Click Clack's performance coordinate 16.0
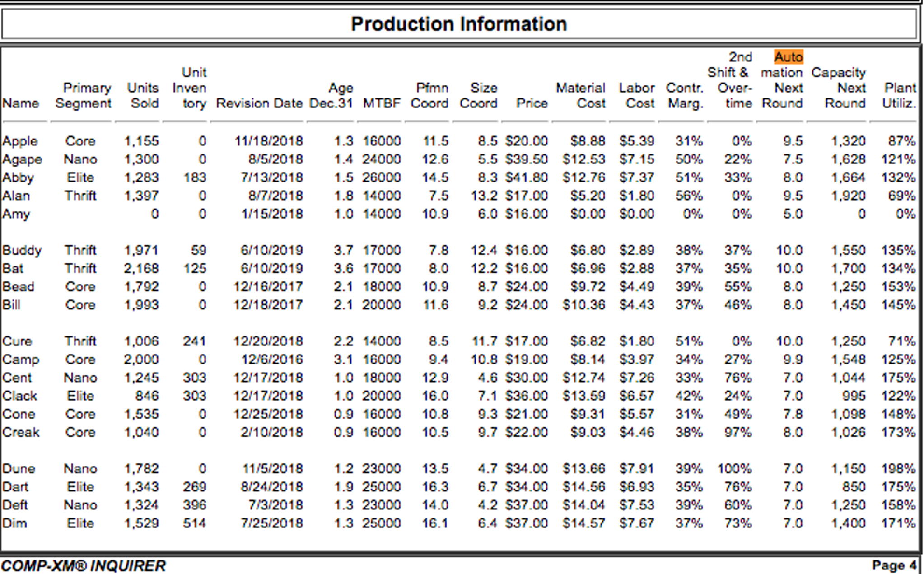Viewport: 924px width, 574px height. [435, 396]
